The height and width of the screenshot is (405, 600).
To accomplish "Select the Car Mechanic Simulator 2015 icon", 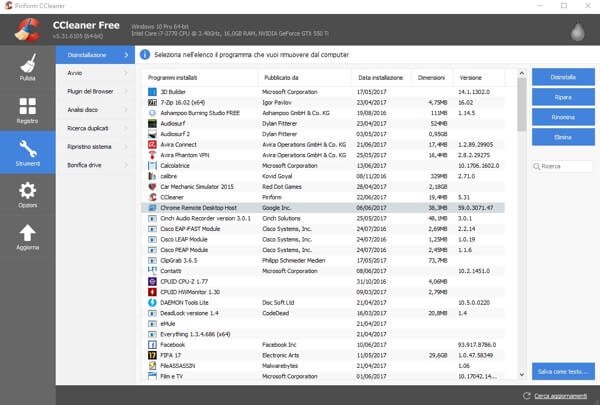I will (x=152, y=187).
